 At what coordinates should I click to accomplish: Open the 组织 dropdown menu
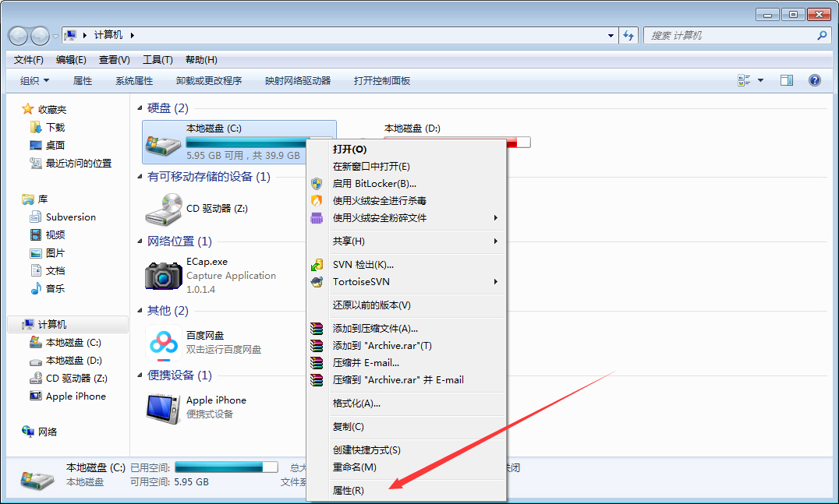point(32,79)
